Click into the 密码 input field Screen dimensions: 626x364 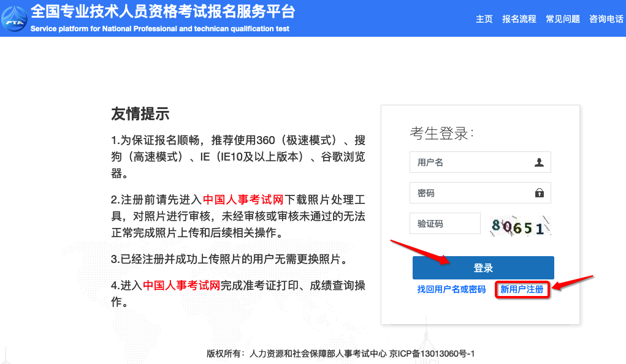(x=480, y=193)
